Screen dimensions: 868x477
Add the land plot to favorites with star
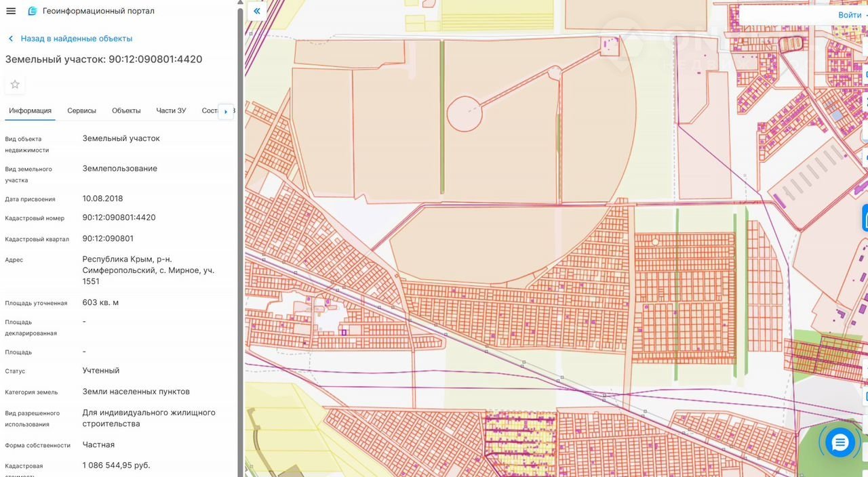(x=15, y=85)
